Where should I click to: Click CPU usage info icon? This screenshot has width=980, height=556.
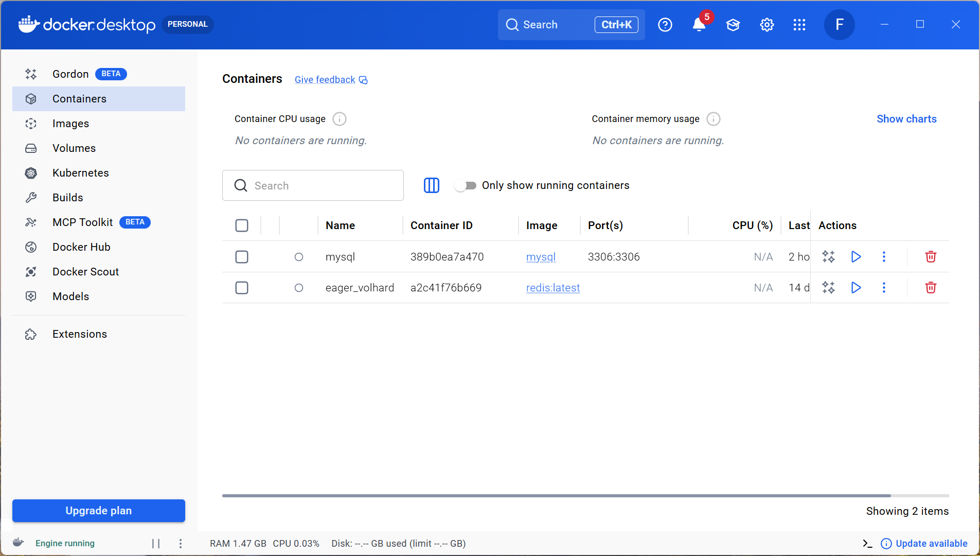click(340, 119)
